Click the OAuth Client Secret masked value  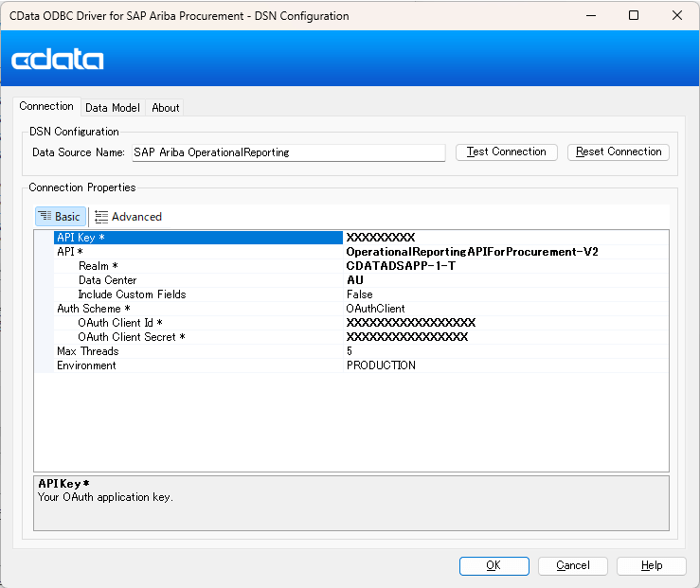pos(407,337)
